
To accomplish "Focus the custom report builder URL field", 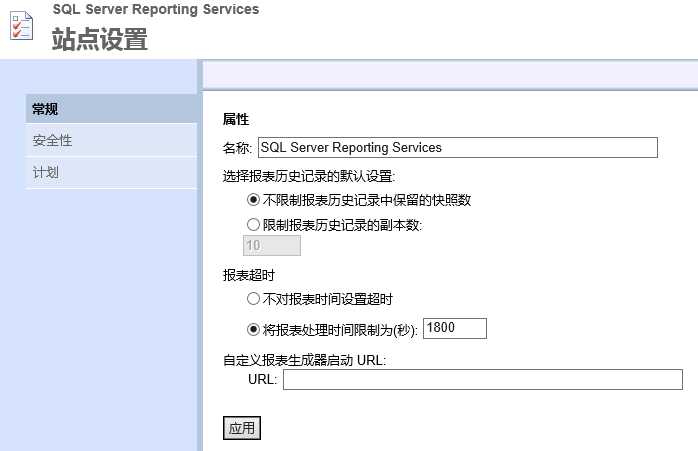I will [x=483, y=379].
